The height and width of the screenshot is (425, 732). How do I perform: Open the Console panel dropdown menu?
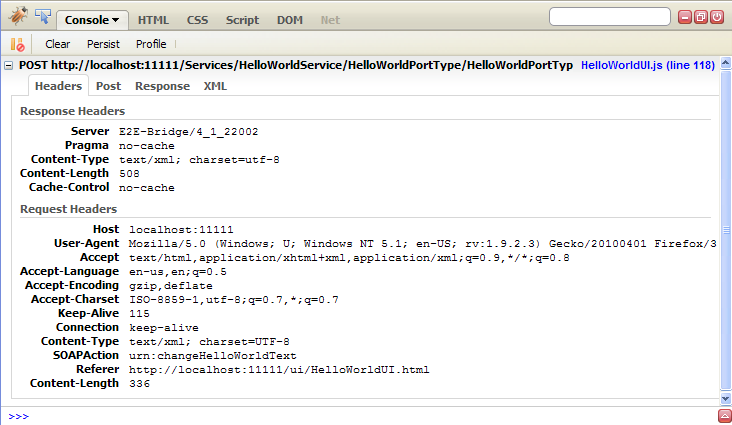[92, 19]
